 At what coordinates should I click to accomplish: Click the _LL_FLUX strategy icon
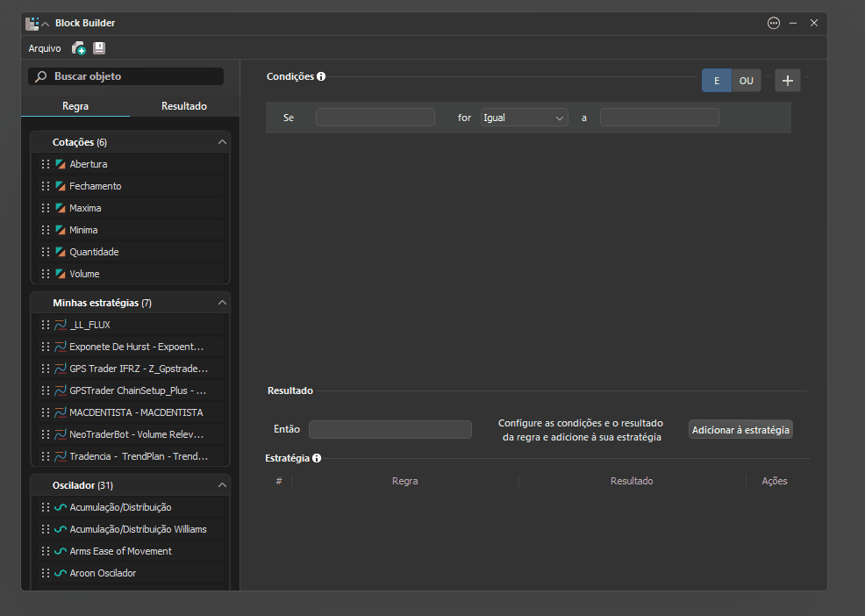(61, 325)
